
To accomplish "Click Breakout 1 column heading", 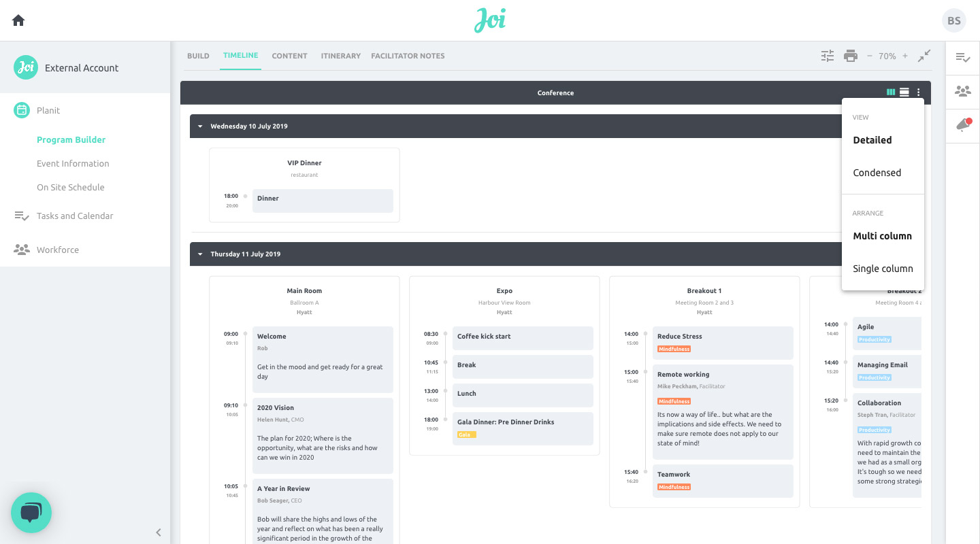I will coord(704,291).
